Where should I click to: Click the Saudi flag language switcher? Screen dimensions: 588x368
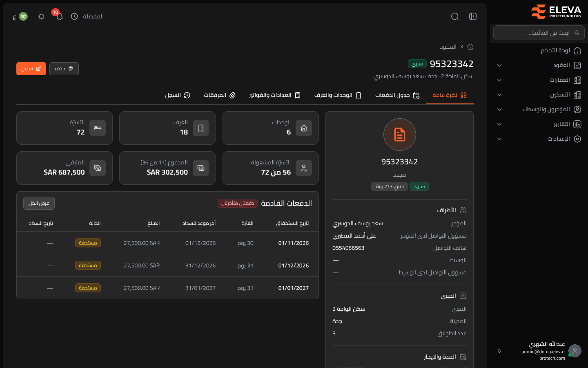(x=23, y=16)
